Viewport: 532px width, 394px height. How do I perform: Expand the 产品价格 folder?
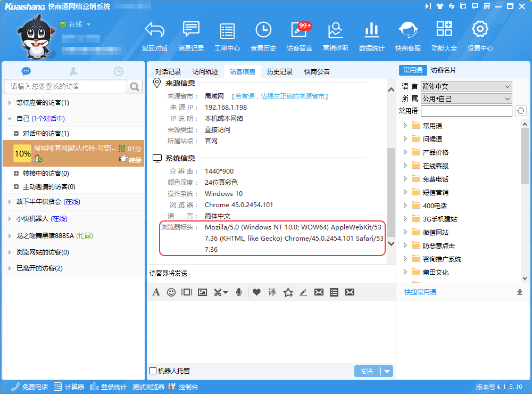(405, 152)
